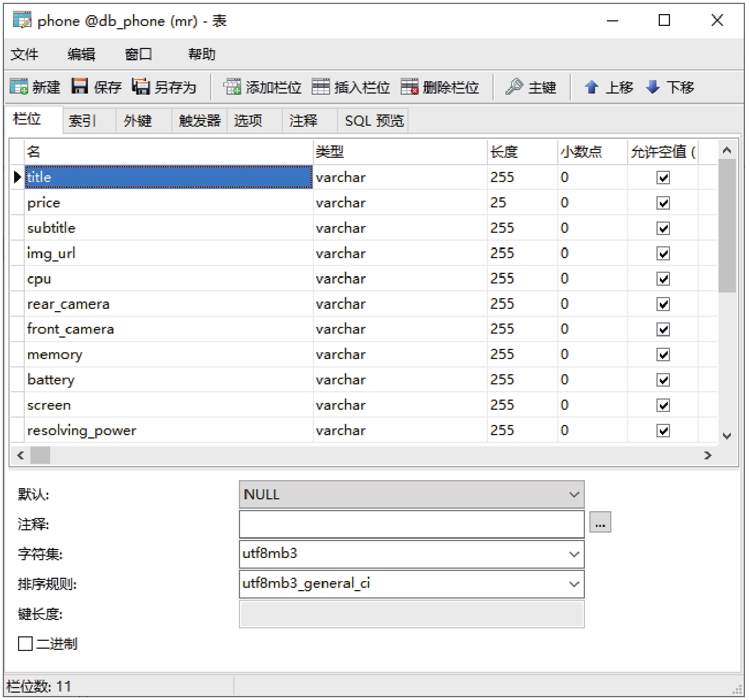The height and width of the screenshot is (700, 750).
Task: Enable the Binary (二进制) checkbox
Action: click(25, 644)
